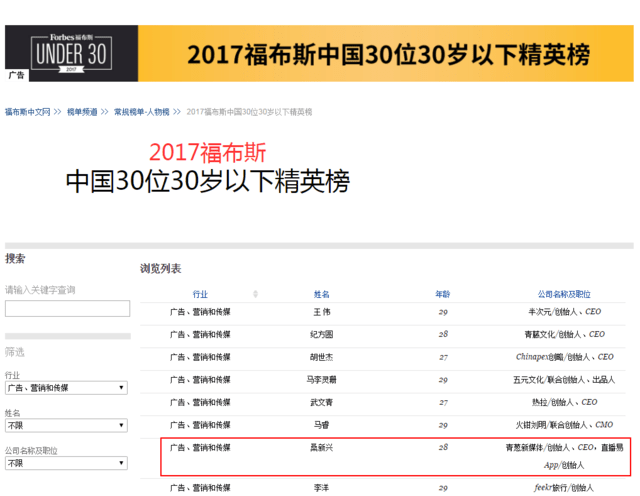Click current breadcrumb 2017福布斯中国30位30岁以下精英榜

click(249, 112)
